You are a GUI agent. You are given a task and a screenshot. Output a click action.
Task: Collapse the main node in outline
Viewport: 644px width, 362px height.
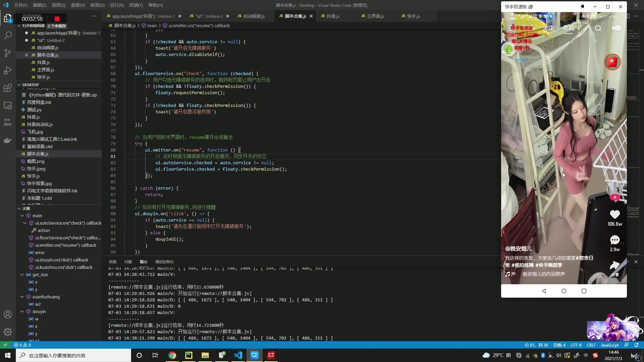(22, 216)
